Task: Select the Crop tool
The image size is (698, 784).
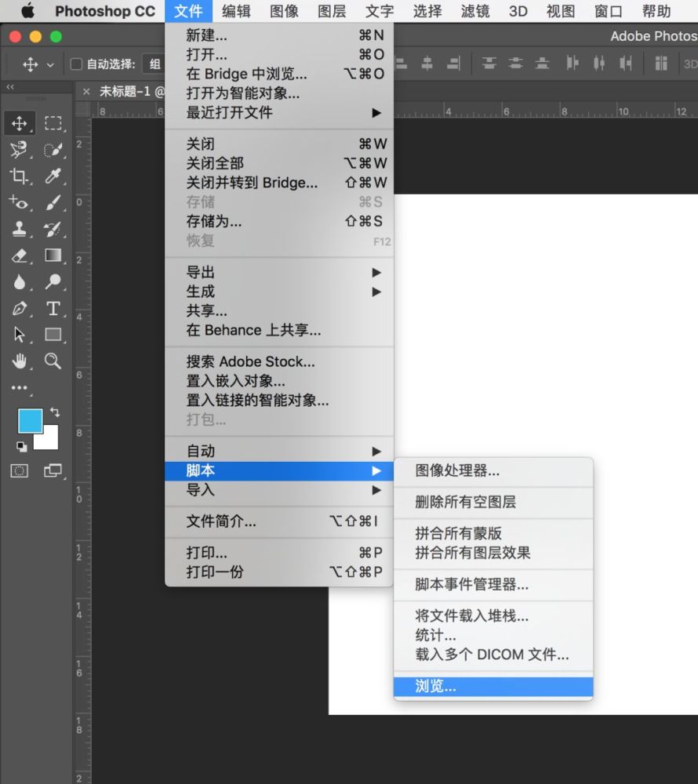Action: (x=19, y=176)
